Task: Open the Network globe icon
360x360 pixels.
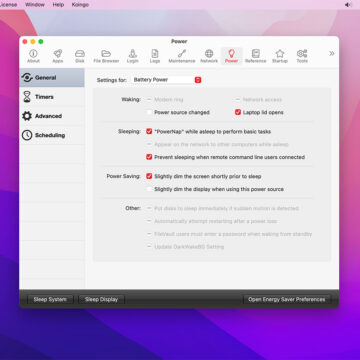Action: [x=209, y=56]
